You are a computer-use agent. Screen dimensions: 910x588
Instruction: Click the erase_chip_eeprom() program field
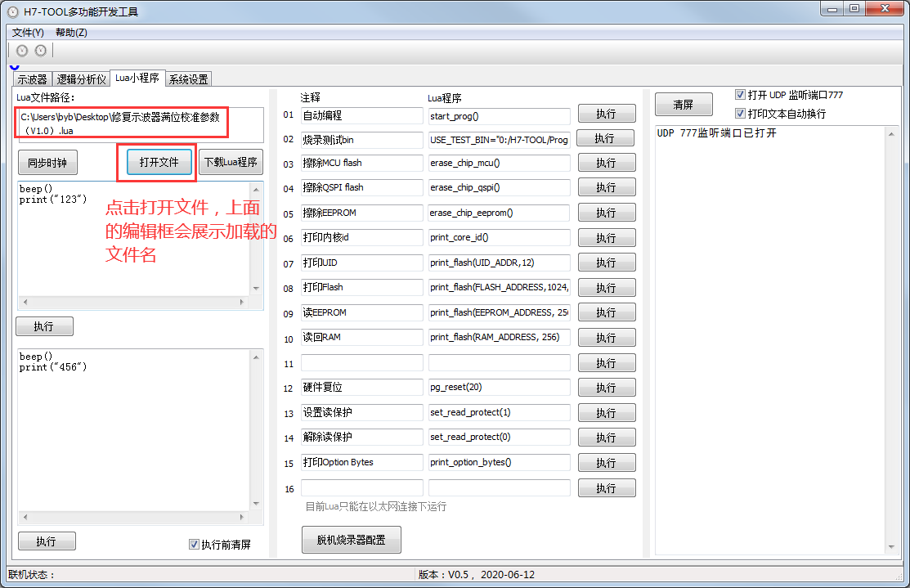tap(499, 213)
